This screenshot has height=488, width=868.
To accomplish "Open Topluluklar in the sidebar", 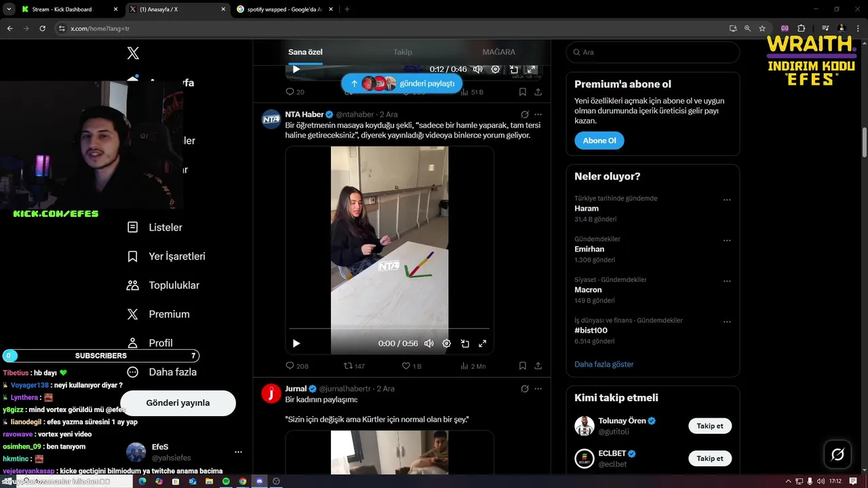I will 163,285.
